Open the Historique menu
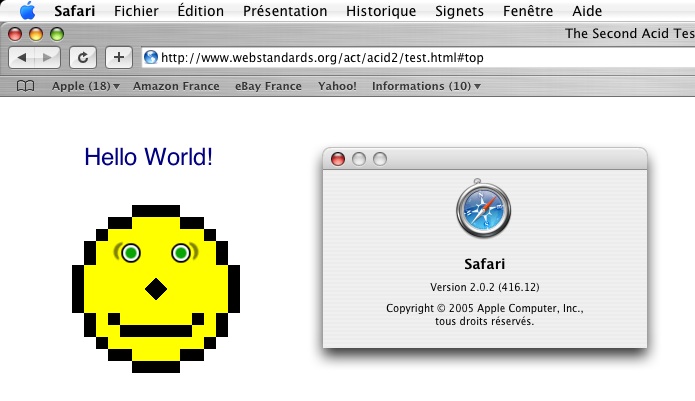The image size is (695, 401). tap(381, 11)
